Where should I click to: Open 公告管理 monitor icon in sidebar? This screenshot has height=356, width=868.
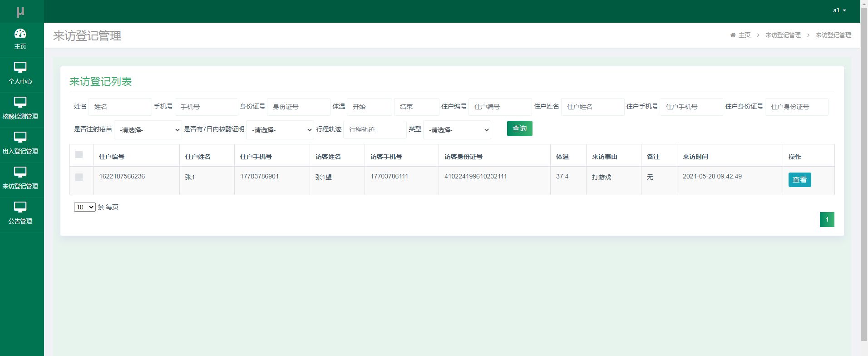click(20, 207)
